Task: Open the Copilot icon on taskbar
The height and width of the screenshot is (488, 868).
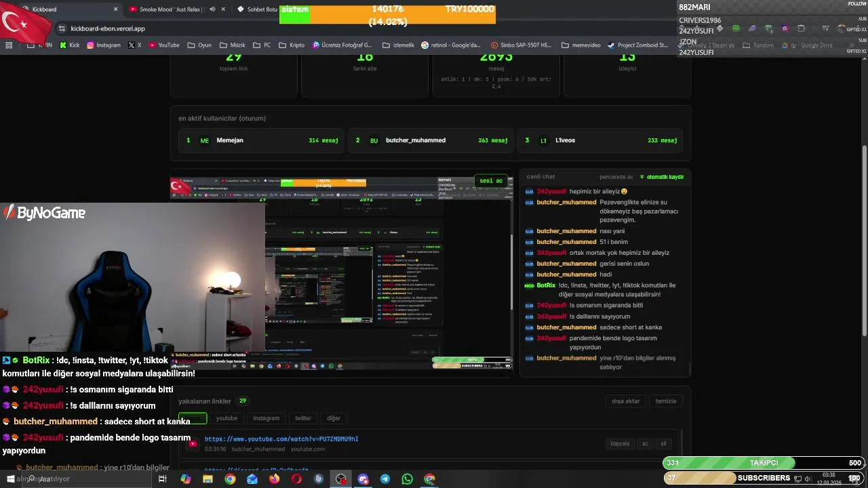Action: (185, 479)
